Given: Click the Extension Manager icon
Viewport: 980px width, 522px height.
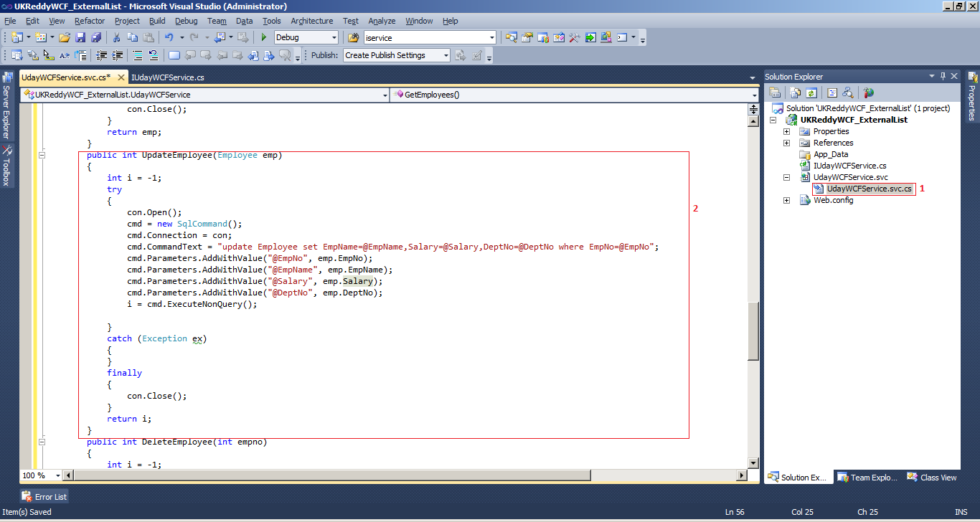Looking at the screenshot, I should click(x=606, y=37).
